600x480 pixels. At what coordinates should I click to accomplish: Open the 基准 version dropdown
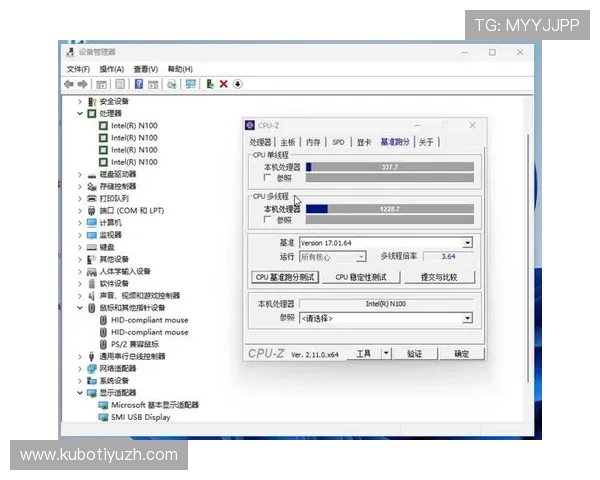[466, 243]
